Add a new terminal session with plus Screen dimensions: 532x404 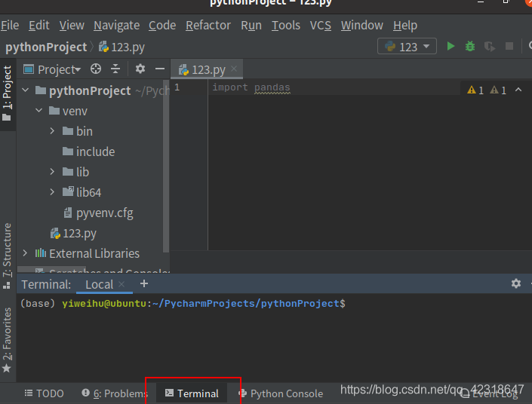144,283
